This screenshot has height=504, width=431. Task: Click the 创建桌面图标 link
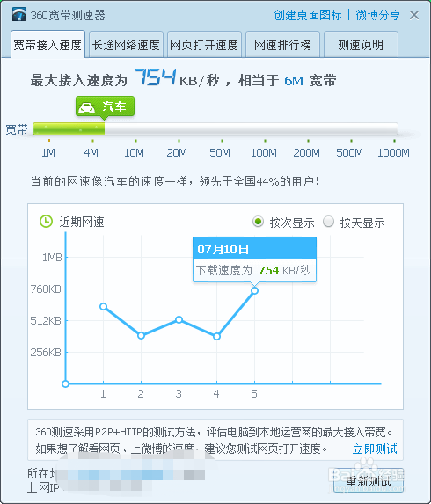[x=308, y=15]
